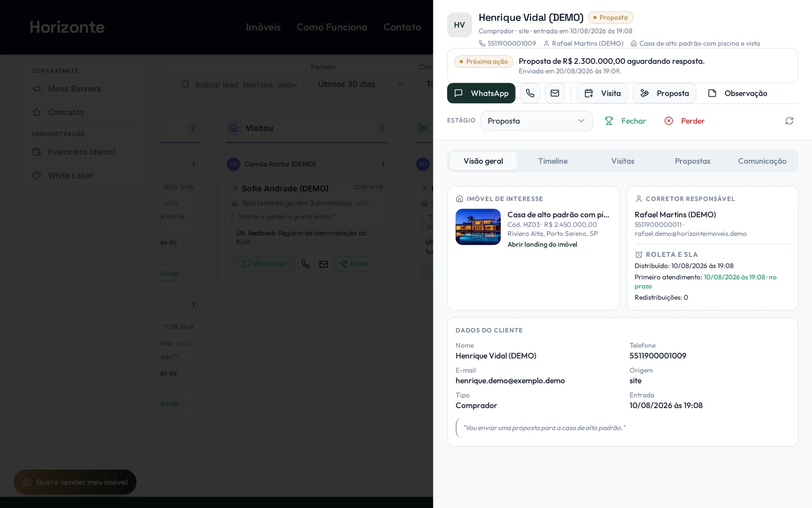Click the Proposta status badge in header
The width and height of the screenshot is (812, 508).
[610, 17]
